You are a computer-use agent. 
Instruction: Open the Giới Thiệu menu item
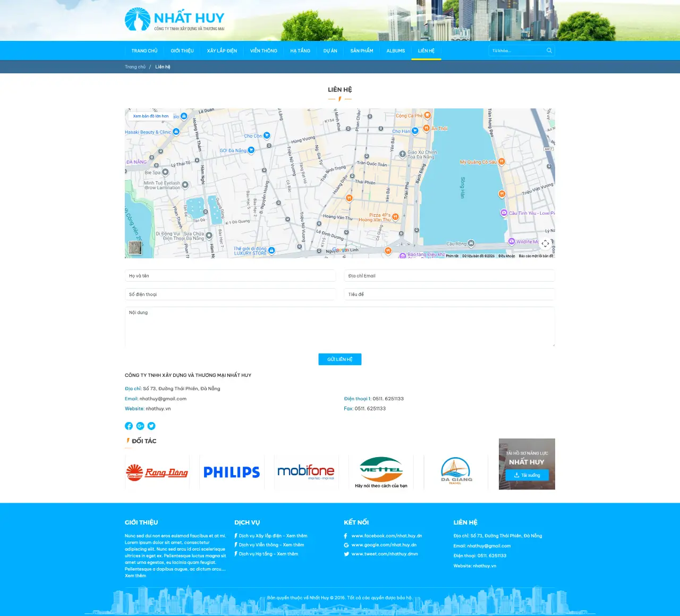182,51
